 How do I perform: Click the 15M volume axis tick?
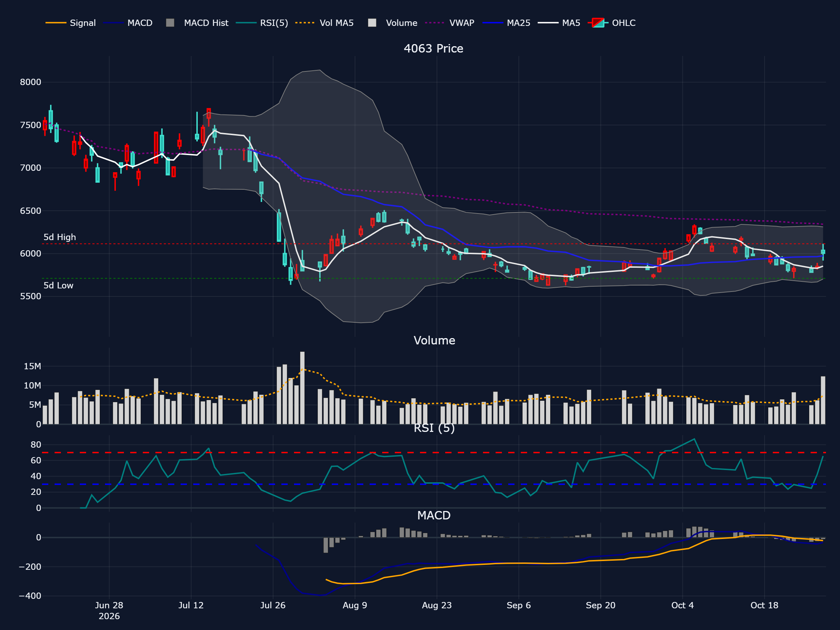click(x=32, y=366)
